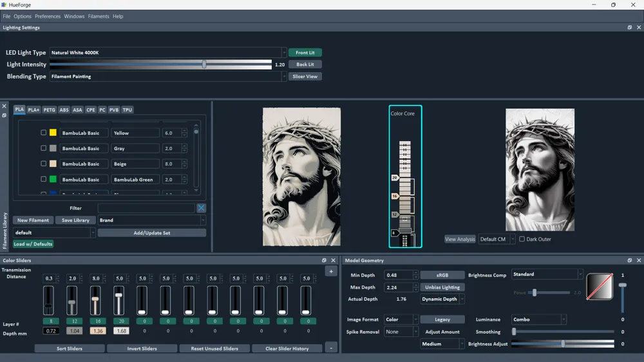Screen dimensions: 644x362
Task: Click the Min Depth value field
Action: coord(401,275)
